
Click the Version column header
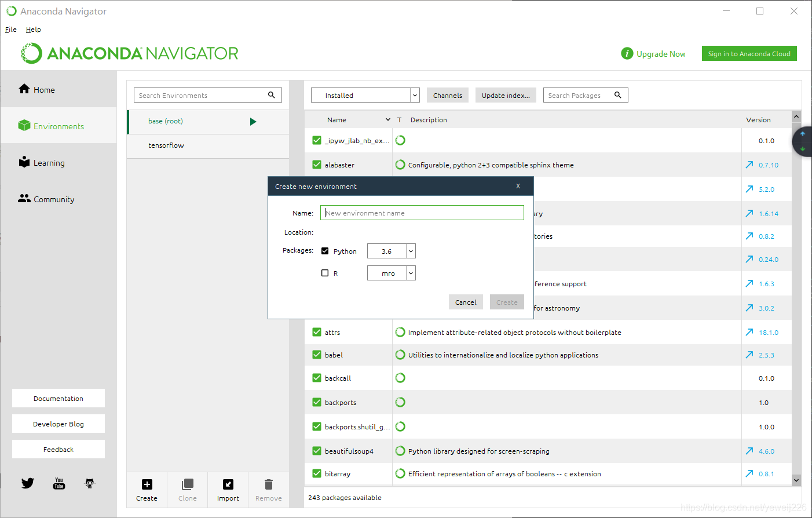coord(758,120)
